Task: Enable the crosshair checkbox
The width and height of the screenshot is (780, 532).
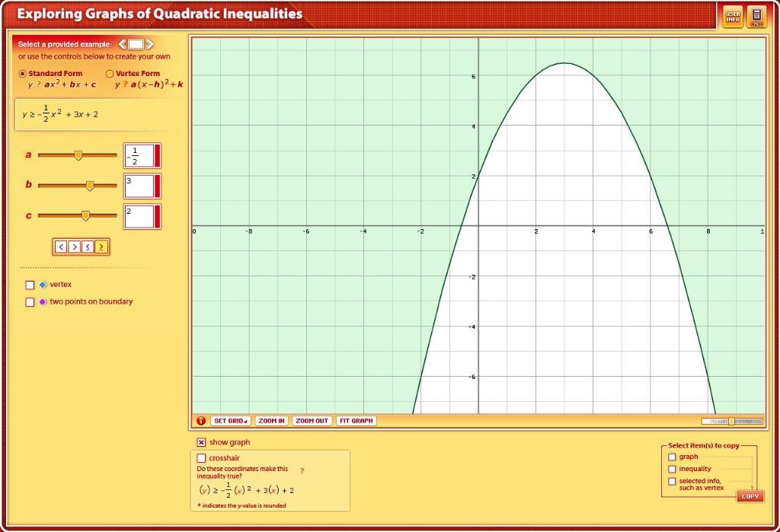Action: (x=201, y=458)
